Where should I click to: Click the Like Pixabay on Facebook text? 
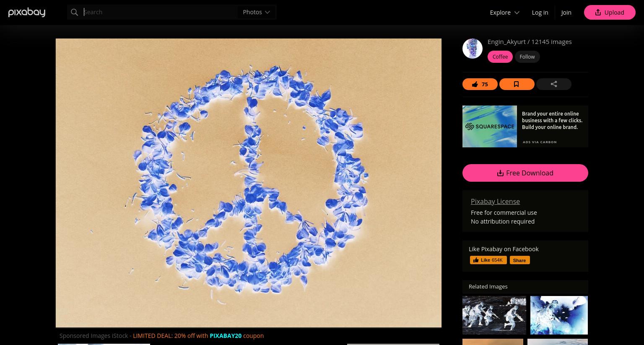tap(504, 249)
